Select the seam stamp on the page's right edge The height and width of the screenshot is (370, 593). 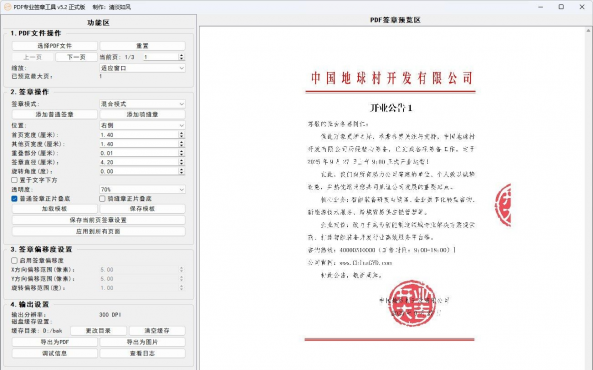[503, 205]
